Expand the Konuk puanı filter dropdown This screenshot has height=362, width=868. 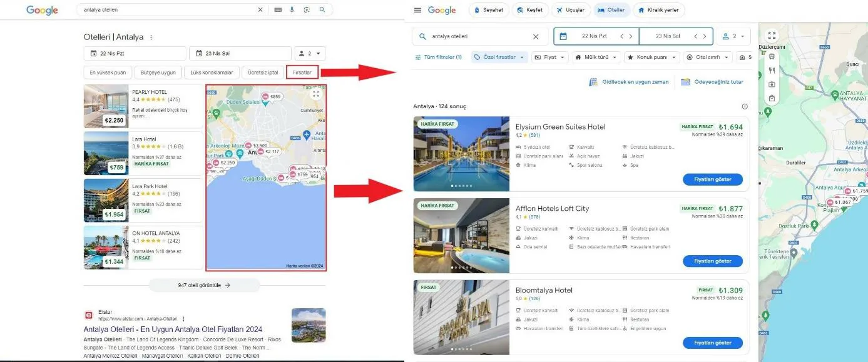coord(652,57)
